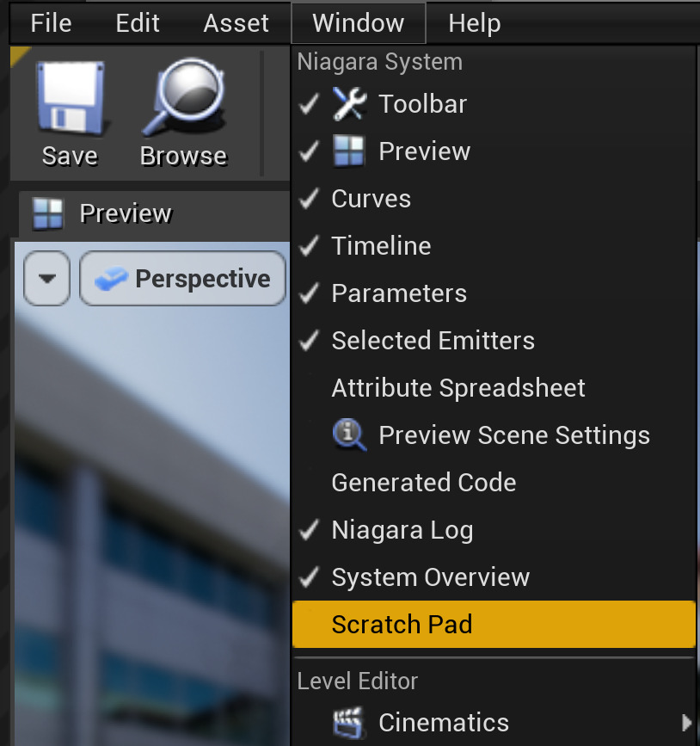Click the Browse magnifier icon
This screenshot has height=746, width=700.
(x=183, y=98)
